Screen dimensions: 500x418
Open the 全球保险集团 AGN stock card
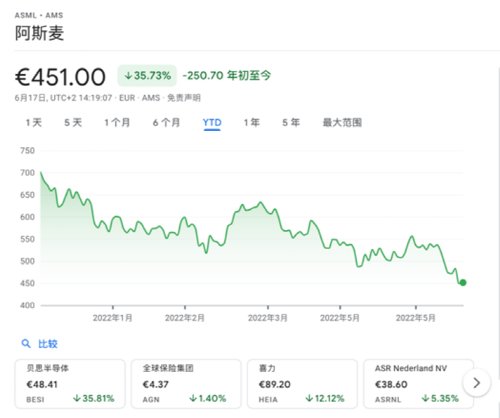point(186,384)
